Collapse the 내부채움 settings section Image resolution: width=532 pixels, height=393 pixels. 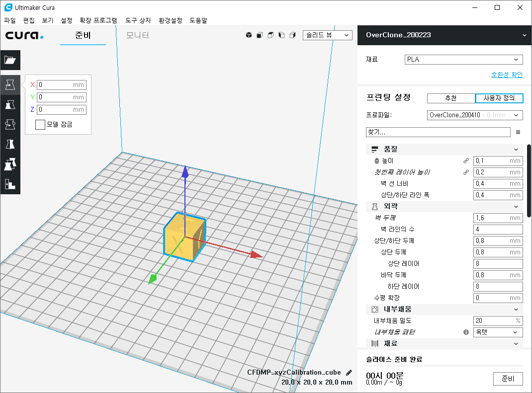(x=516, y=309)
